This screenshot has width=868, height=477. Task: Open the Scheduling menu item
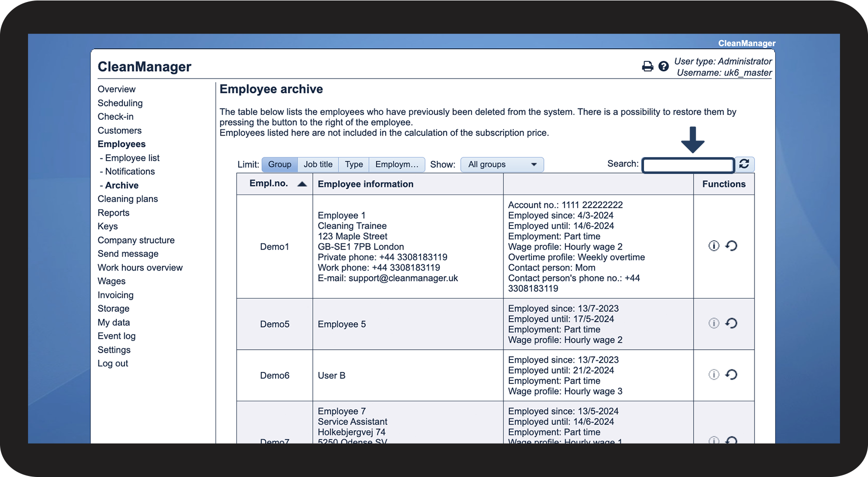120,103
